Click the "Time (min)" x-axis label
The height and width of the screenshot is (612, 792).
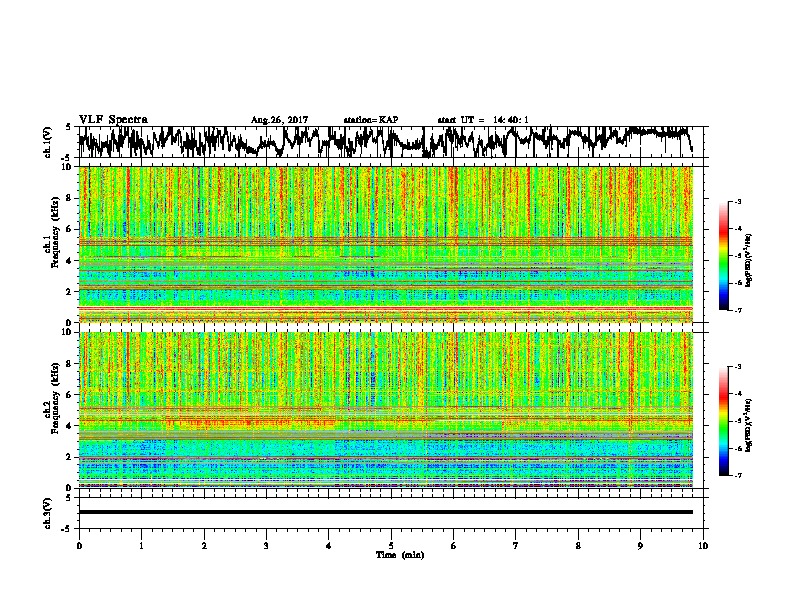click(x=400, y=555)
